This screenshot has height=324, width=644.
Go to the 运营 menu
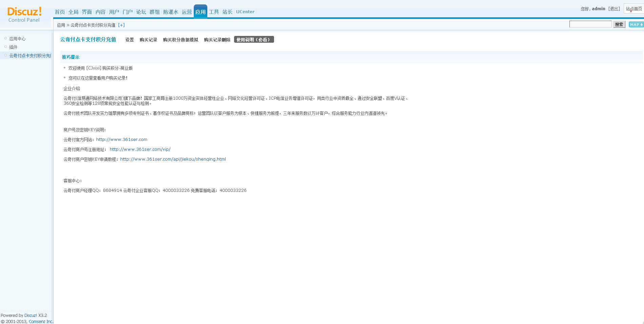tap(187, 12)
